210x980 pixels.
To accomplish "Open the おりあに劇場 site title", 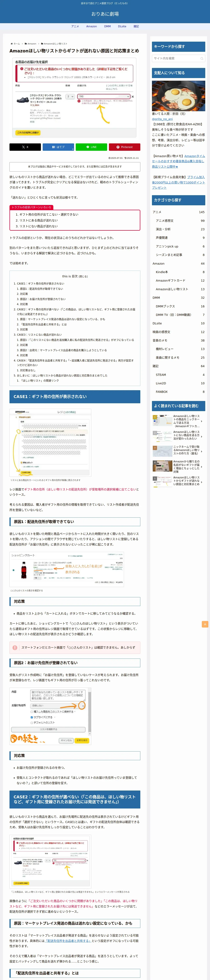I will pyautogui.click(x=105, y=14).
